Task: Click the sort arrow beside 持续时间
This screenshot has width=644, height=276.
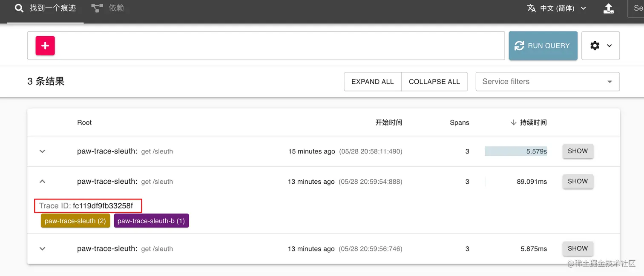Action: coord(514,122)
